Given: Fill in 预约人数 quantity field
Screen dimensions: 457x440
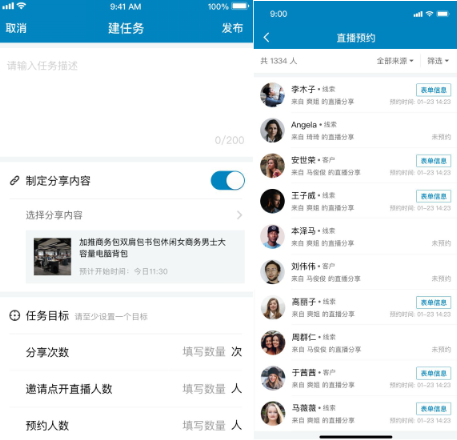Looking at the screenshot, I should [x=204, y=426].
